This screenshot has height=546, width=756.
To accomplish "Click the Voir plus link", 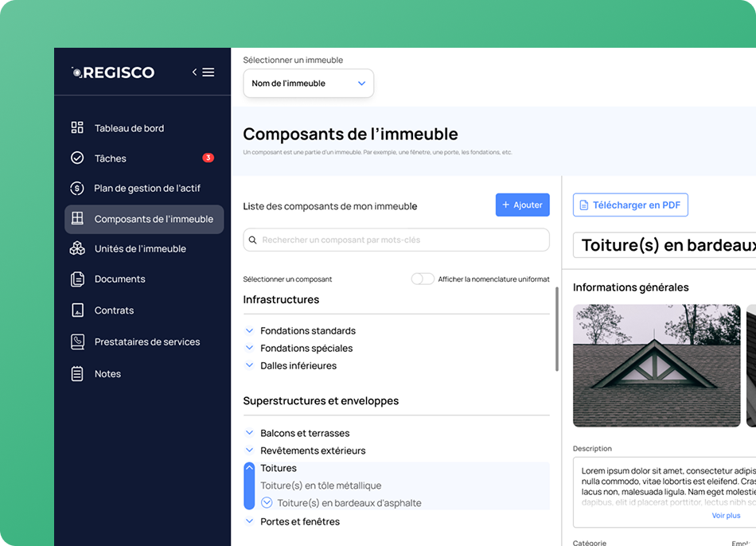I will (726, 516).
